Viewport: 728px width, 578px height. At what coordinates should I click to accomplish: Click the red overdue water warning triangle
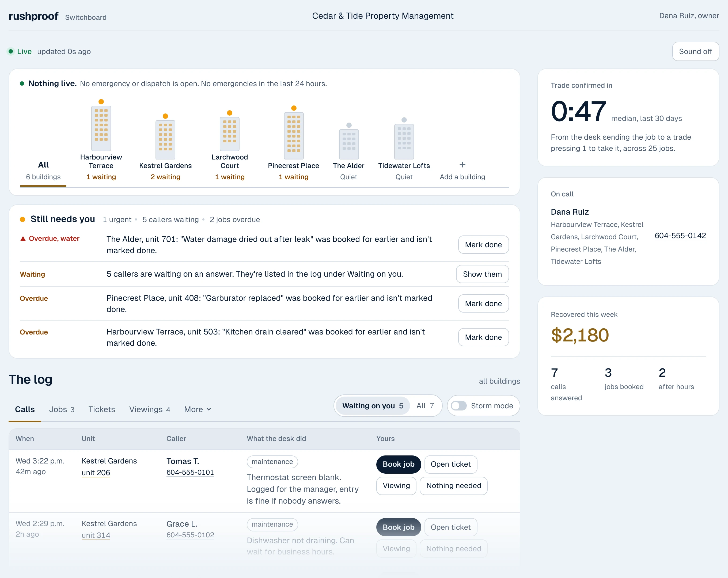[x=23, y=238]
